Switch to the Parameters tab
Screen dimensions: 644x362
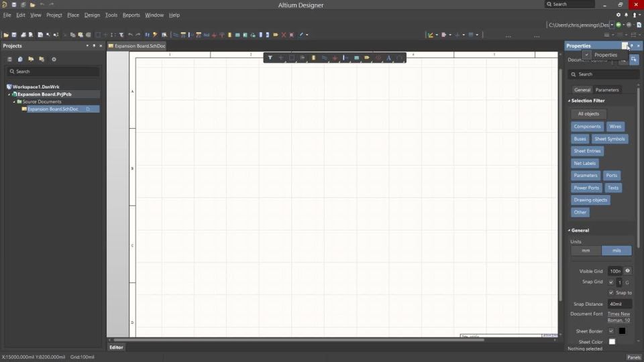coord(607,90)
